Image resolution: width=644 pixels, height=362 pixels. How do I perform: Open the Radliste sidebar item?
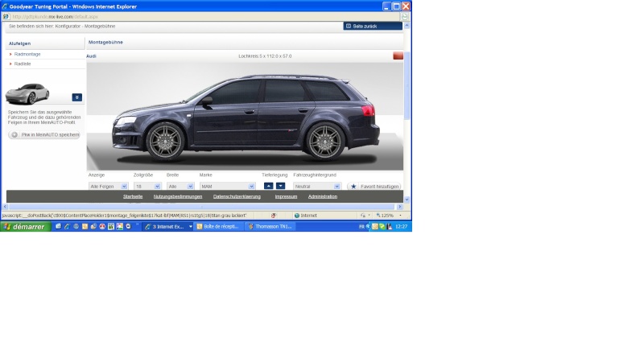point(23,64)
